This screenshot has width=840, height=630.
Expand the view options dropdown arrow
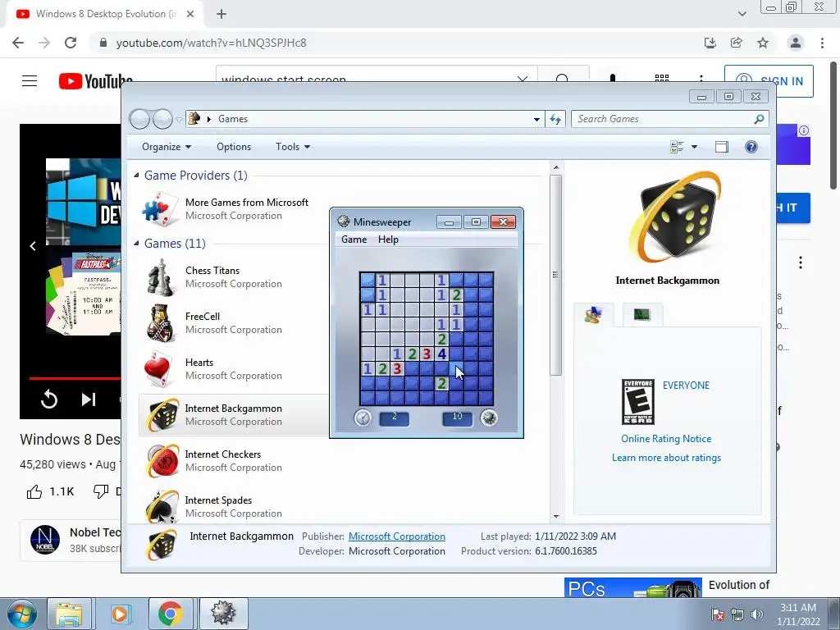pyautogui.click(x=694, y=147)
